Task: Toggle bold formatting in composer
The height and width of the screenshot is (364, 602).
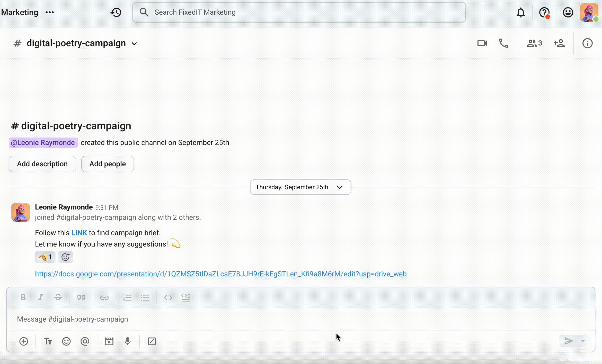Action: 23,297
